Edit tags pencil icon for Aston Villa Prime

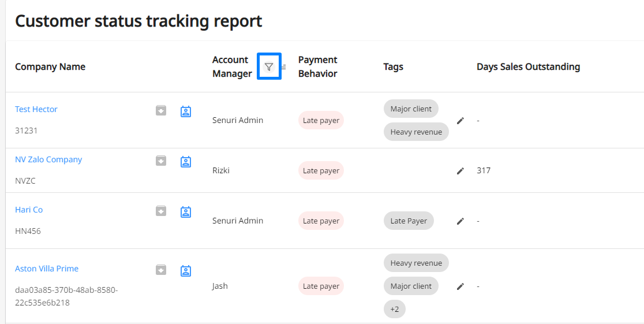460,286
